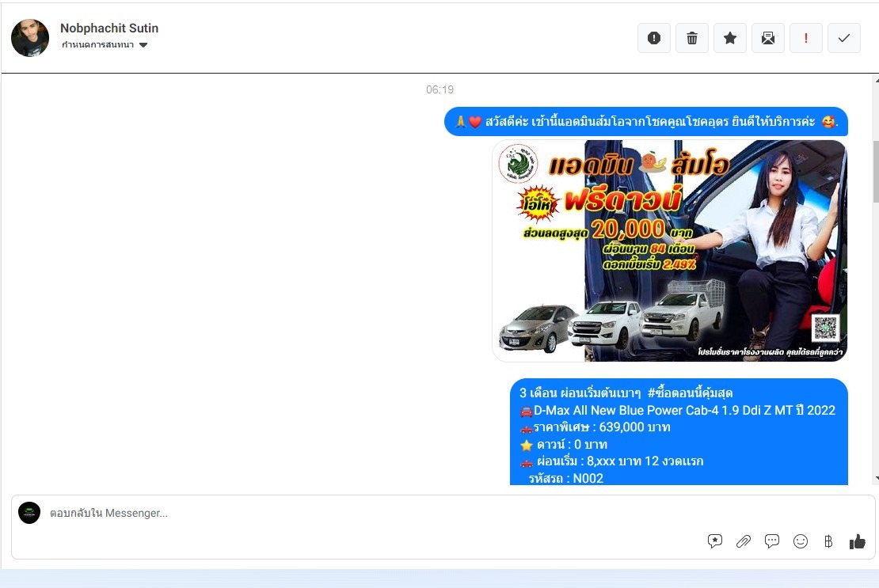This screenshot has height=588, width=879.
Task: Click the chat scrollbar up arrow
Action: [875, 80]
